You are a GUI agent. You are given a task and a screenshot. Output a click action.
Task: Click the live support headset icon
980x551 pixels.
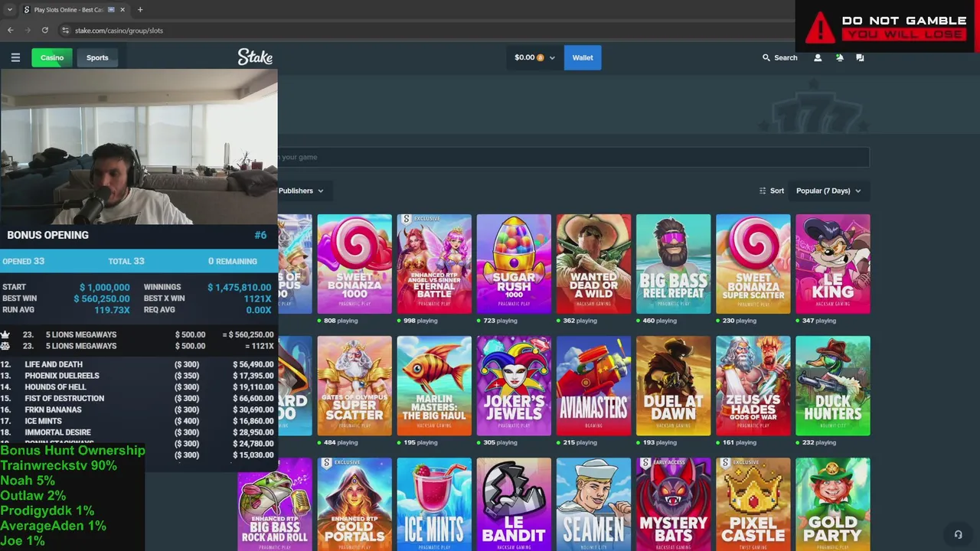(x=958, y=534)
